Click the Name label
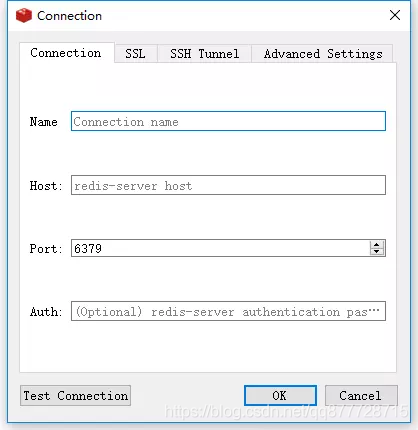 [x=43, y=122]
